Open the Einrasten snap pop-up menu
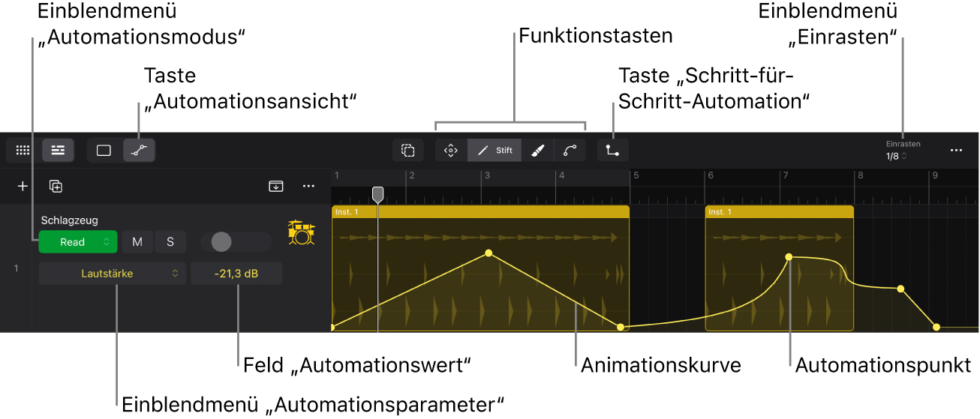This screenshot has height=419, width=980. click(x=903, y=150)
